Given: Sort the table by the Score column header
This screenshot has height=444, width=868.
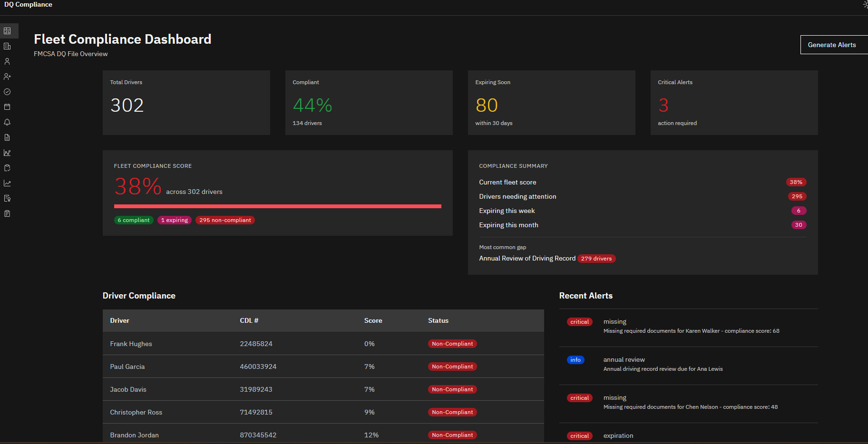Looking at the screenshot, I should pos(373,320).
